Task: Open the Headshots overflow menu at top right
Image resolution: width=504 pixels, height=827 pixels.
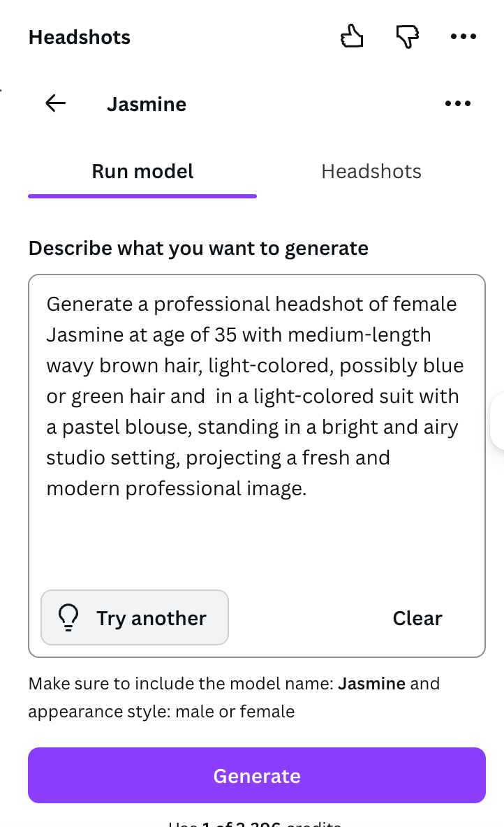Action: point(464,36)
